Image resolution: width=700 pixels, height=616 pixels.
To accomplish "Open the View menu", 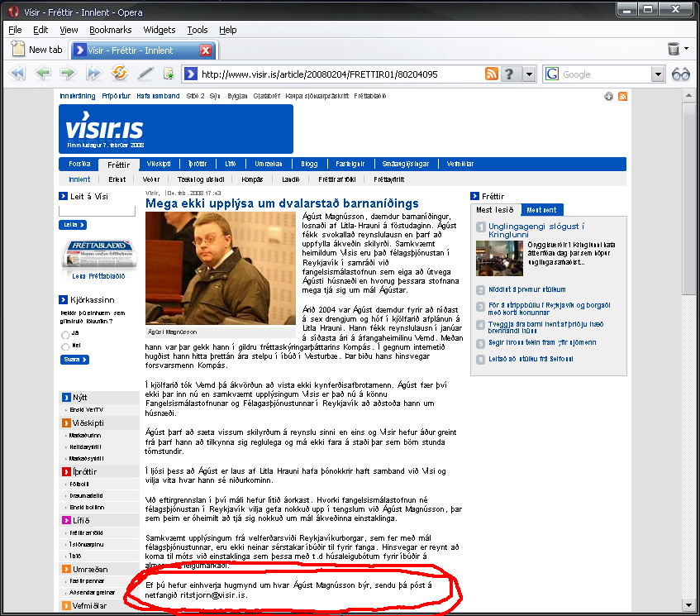I will pyautogui.click(x=69, y=30).
